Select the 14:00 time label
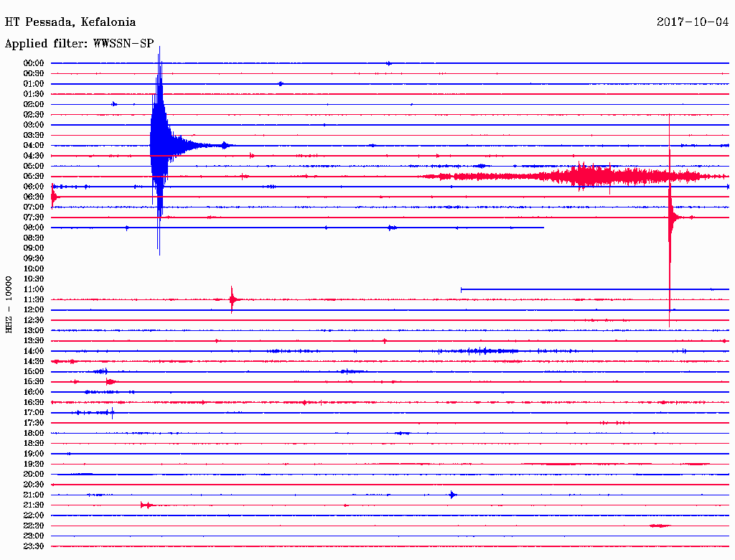This screenshot has width=735, height=560. pyautogui.click(x=34, y=351)
